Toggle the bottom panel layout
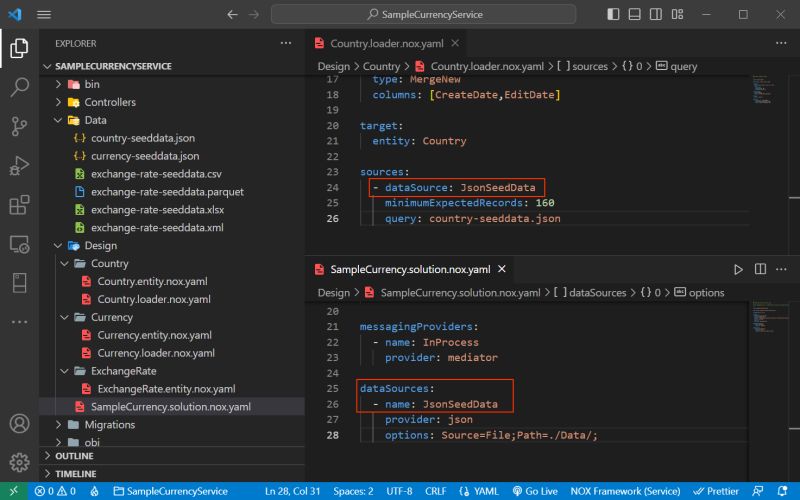The image size is (800, 500). tap(635, 14)
